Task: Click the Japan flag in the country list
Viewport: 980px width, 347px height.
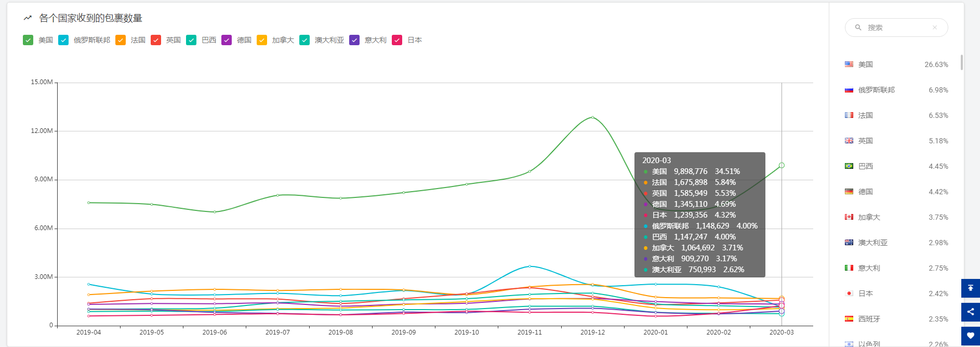Action: pyautogui.click(x=849, y=293)
